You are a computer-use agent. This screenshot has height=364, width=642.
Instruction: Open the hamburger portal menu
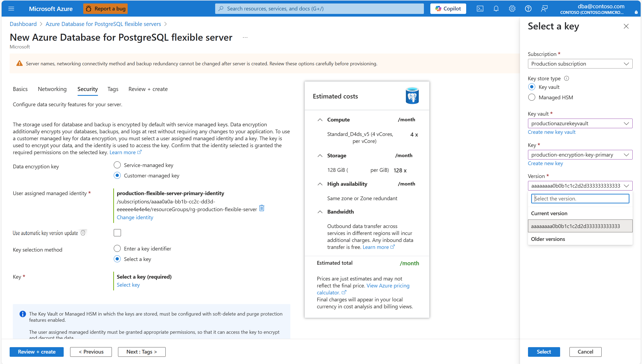(11, 9)
